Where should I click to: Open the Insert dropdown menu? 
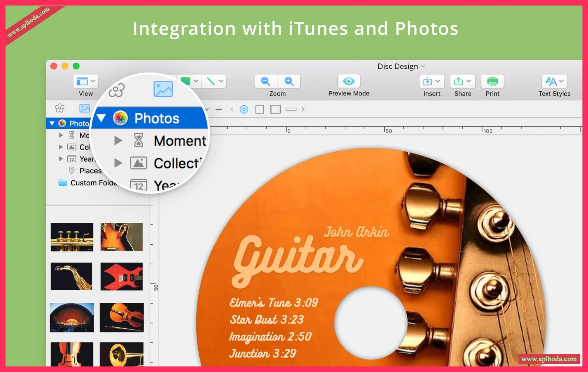432,81
